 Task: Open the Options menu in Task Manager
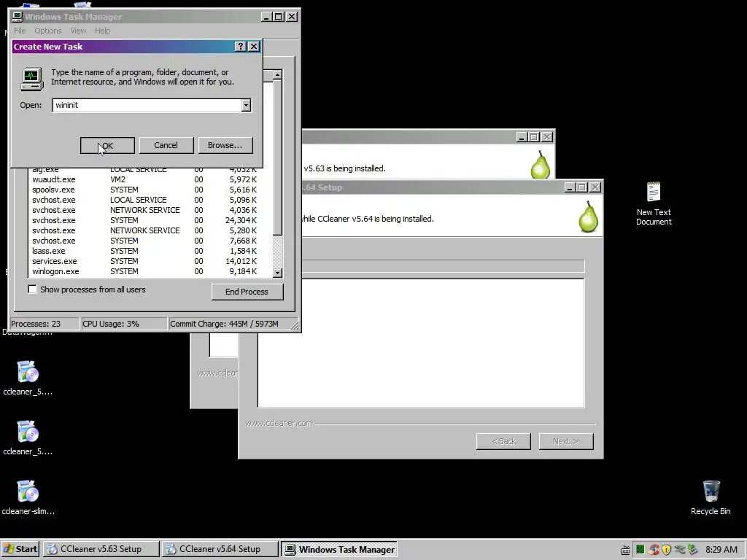(47, 31)
